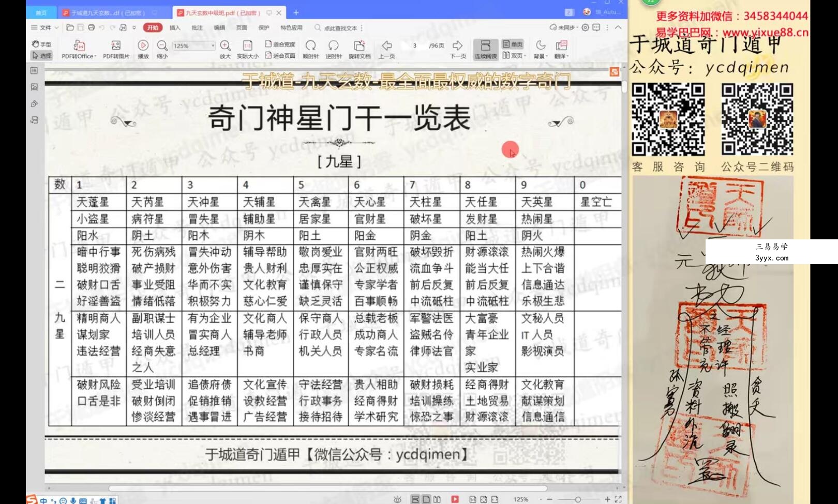
Task: Switch to 开始 ribbon tab
Action: click(153, 27)
